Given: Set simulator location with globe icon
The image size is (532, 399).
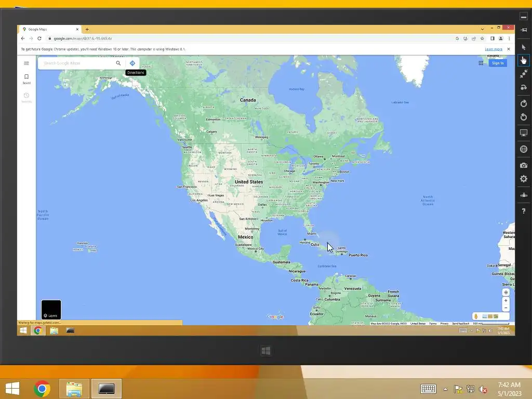Looking at the screenshot, I should (524, 149).
